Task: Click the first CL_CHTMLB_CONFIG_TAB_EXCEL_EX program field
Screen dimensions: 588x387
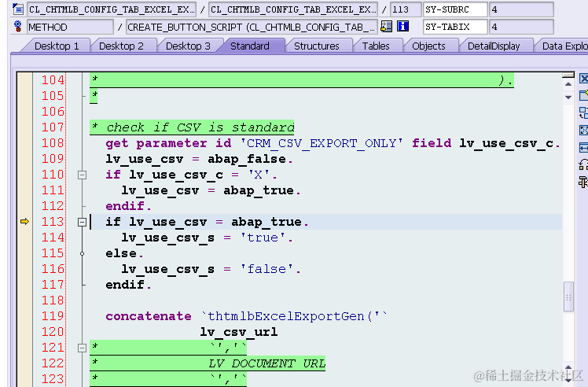Action: tap(112, 9)
